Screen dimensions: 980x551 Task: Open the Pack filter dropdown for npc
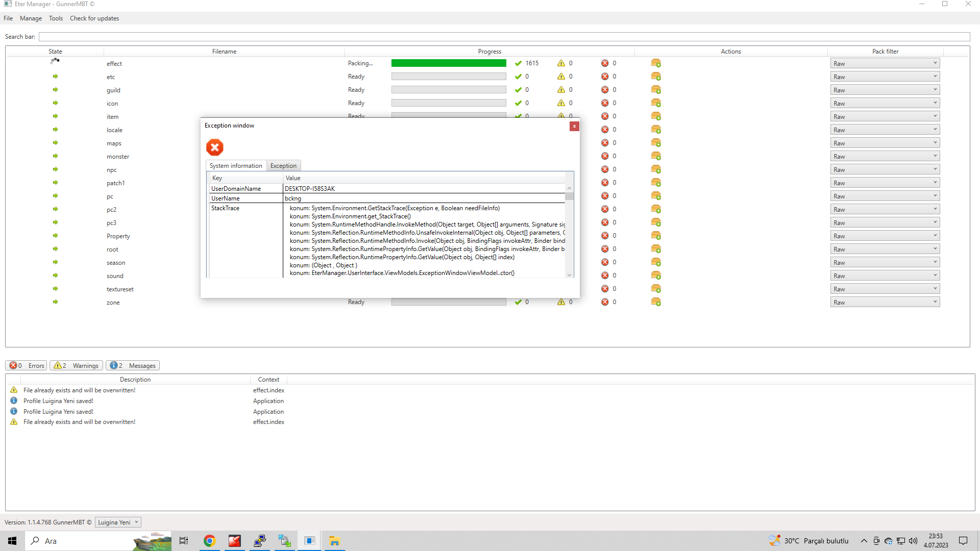coord(885,169)
